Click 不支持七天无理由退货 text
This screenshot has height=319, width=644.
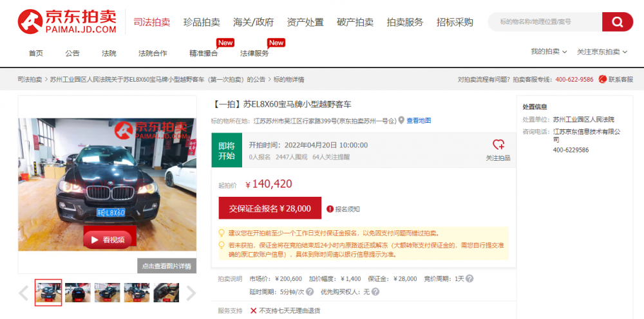pos(290,311)
